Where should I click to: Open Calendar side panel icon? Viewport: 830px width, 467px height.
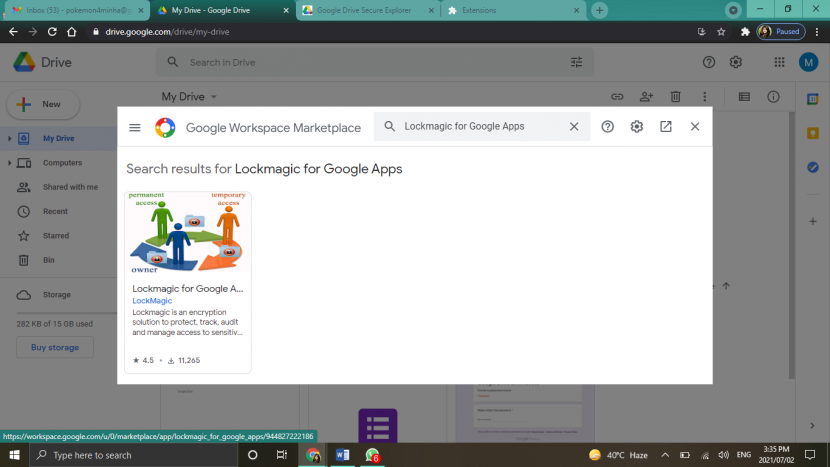[813, 99]
